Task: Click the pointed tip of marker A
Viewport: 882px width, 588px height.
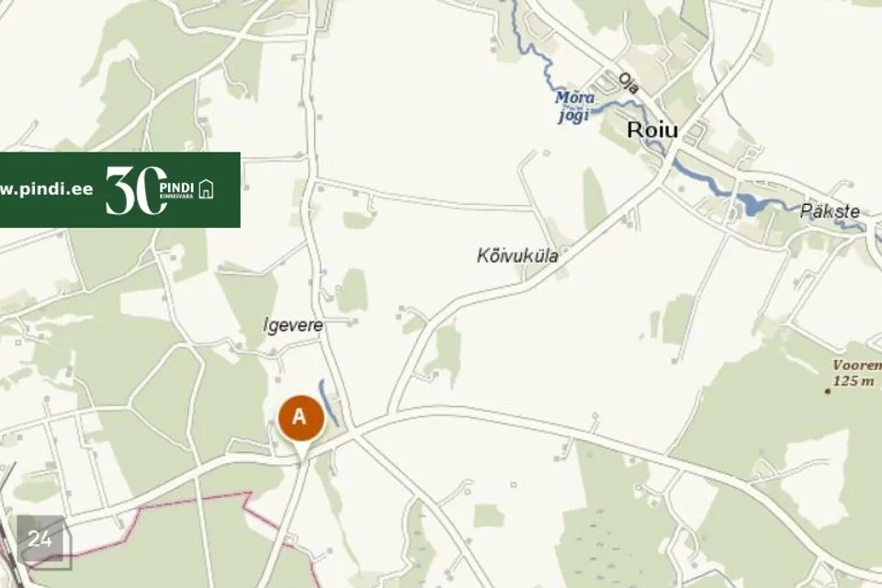Action: point(302,461)
